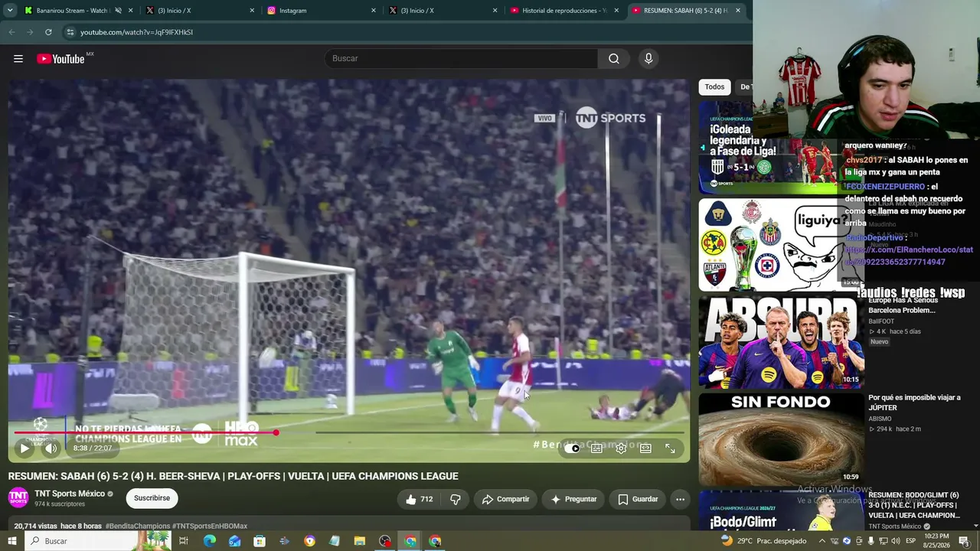Viewport: 980px width, 551px height.
Task: Switch the player to theater mode
Action: [645, 448]
